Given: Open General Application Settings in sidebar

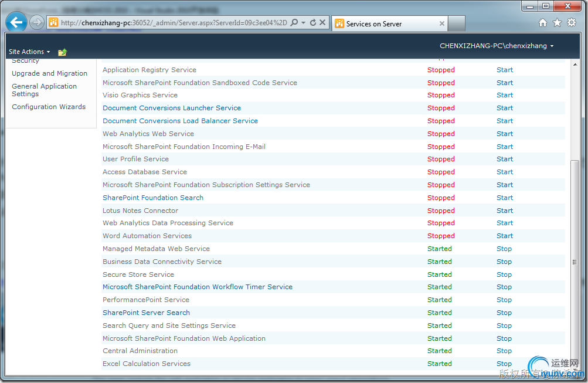Looking at the screenshot, I should coord(44,90).
